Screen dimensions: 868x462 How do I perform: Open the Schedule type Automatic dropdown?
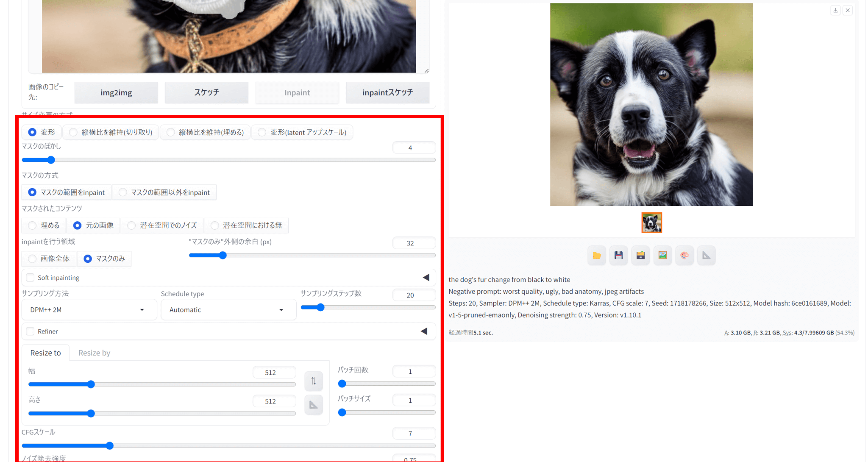coord(228,310)
